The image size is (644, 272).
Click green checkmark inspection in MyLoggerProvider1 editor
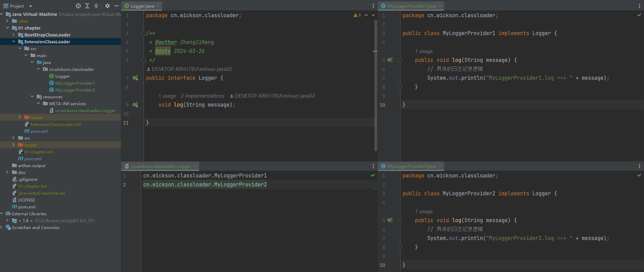(x=639, y=15)
